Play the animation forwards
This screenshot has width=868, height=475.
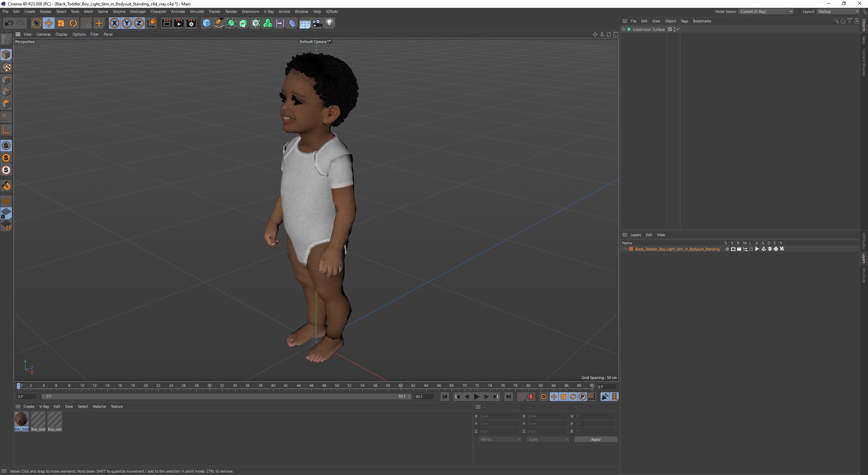coord(476,397)
